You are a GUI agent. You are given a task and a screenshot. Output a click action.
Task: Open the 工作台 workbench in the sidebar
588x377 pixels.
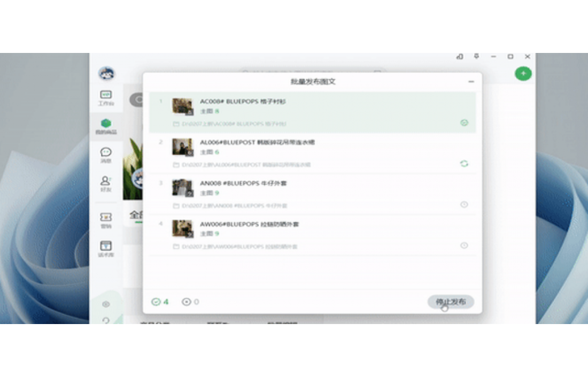pos(106,97)
